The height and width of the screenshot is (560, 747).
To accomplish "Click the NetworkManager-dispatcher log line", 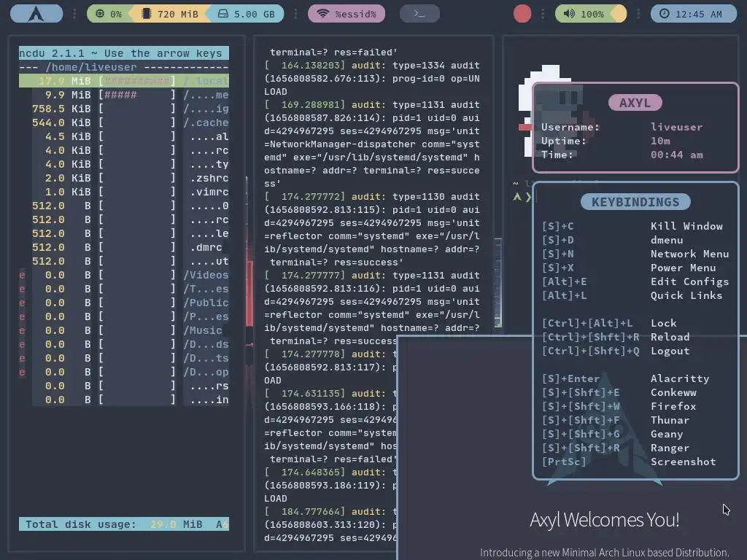I will click(x=372, y=144).
